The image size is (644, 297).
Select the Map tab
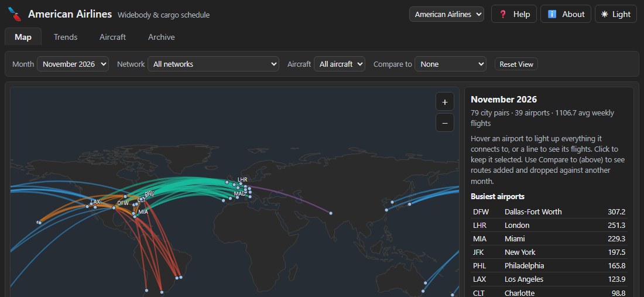(23, 37)
